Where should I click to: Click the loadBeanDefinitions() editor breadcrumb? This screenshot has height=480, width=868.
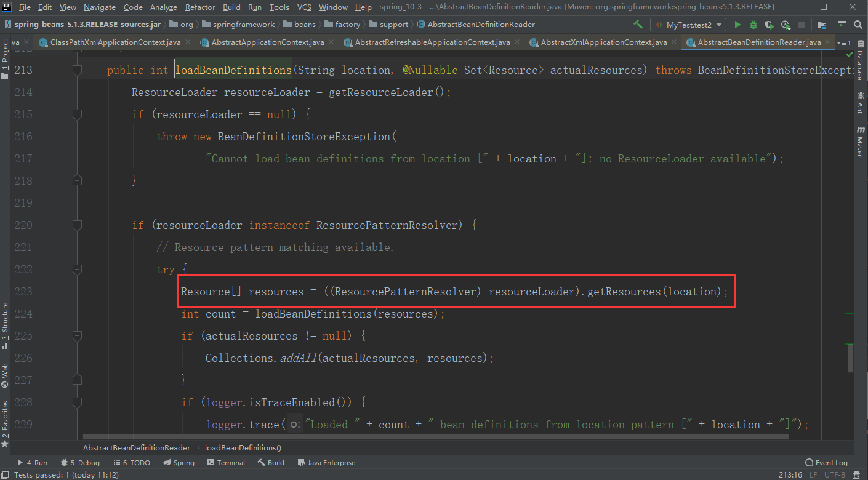tap(243, 448)
